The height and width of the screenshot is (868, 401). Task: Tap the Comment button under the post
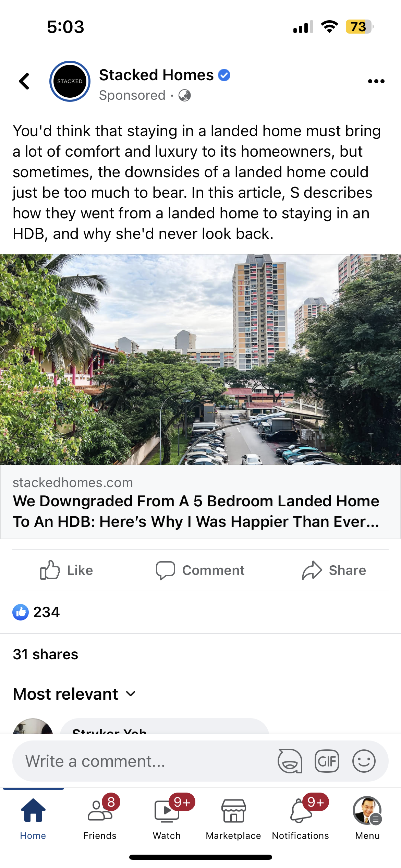tap(200, 570)
